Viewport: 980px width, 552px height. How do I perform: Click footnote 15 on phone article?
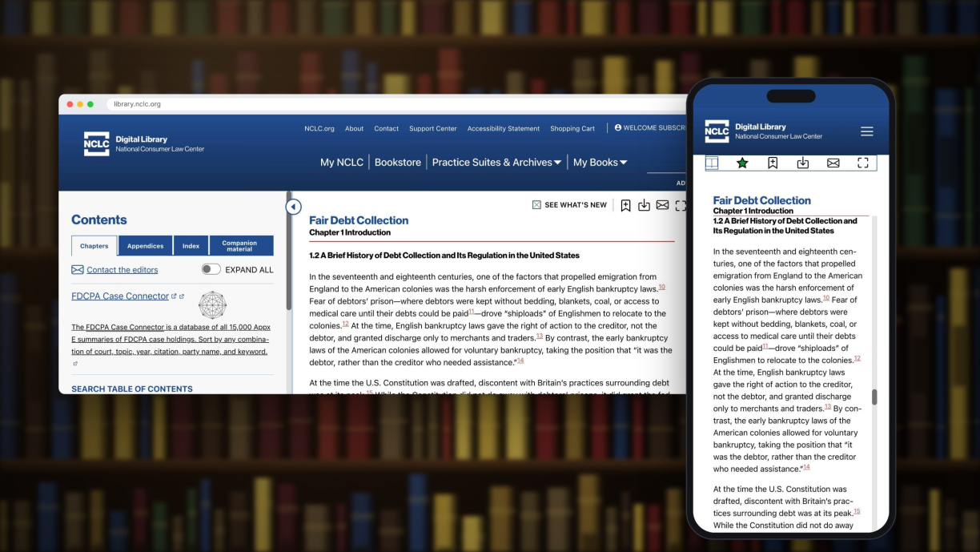[857, 510]
